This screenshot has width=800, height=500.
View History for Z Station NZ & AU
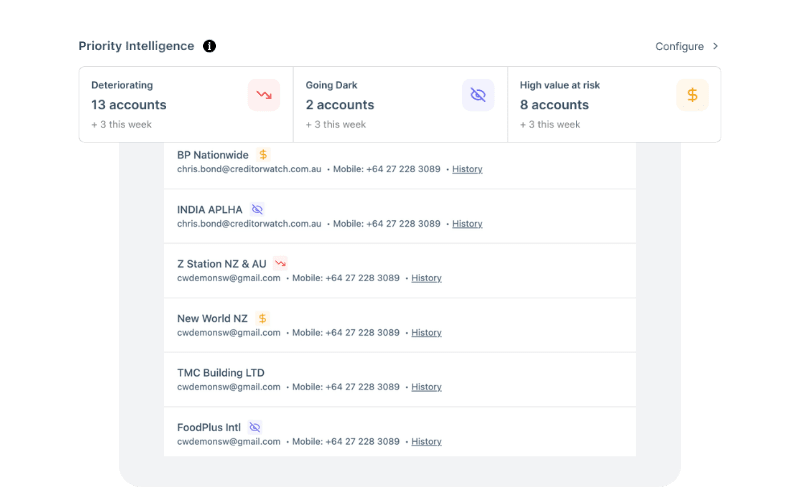coord(426,278)
